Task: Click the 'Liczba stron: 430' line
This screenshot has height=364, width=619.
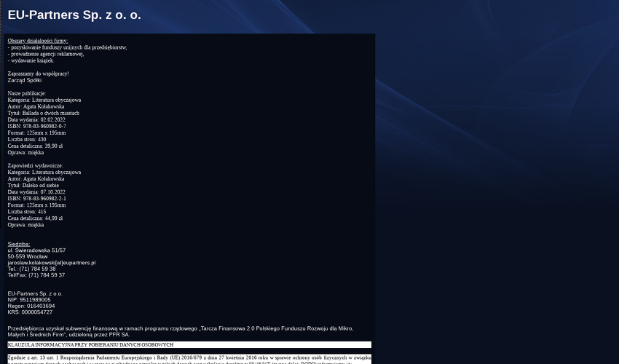Action: tap(27, 139)
